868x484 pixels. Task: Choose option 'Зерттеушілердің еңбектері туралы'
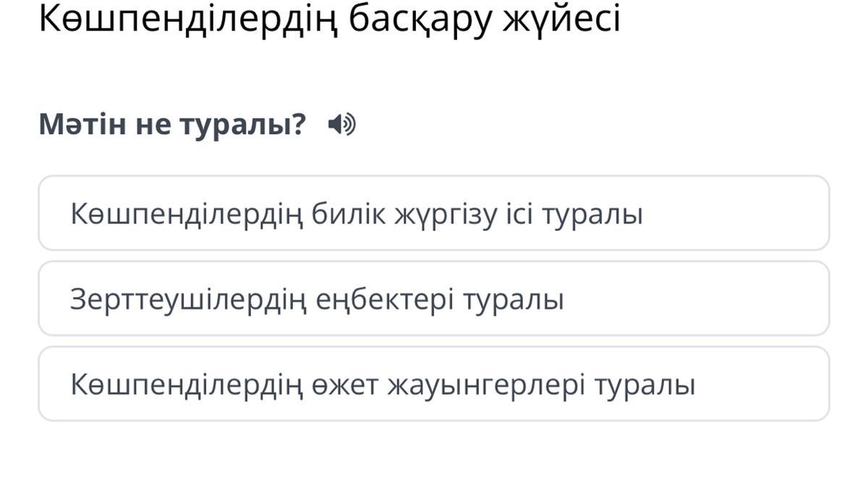coord(317,300)
